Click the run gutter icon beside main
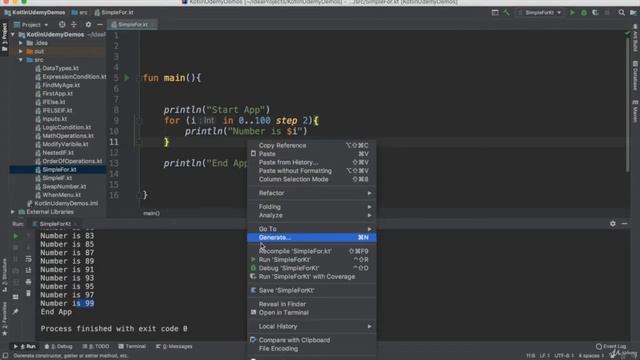Screen dimensions: 640x360 [127, 78]
